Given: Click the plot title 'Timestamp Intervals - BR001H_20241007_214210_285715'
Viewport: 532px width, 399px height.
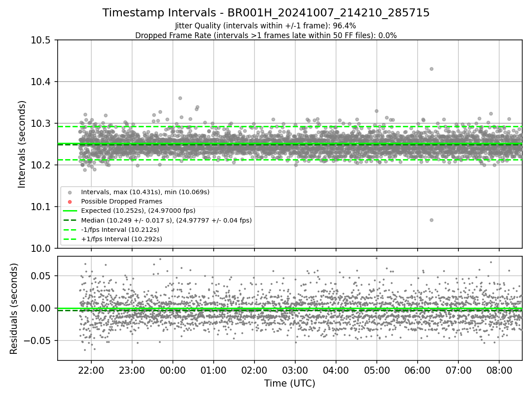Looking at the screenshot, I should tap(266, 13).
